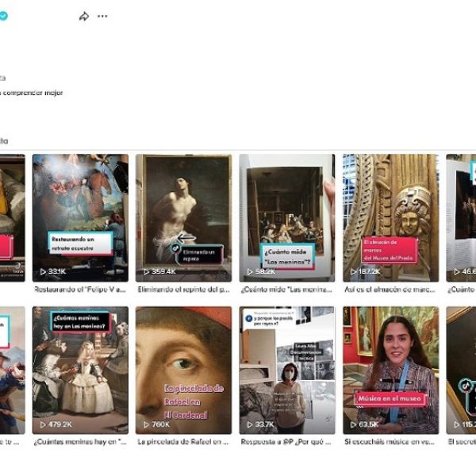476x476 pixels.
Task: Open the 'Restaurando un retrato ecuestre' video thumbnail
Action: (x=80, y=218)
